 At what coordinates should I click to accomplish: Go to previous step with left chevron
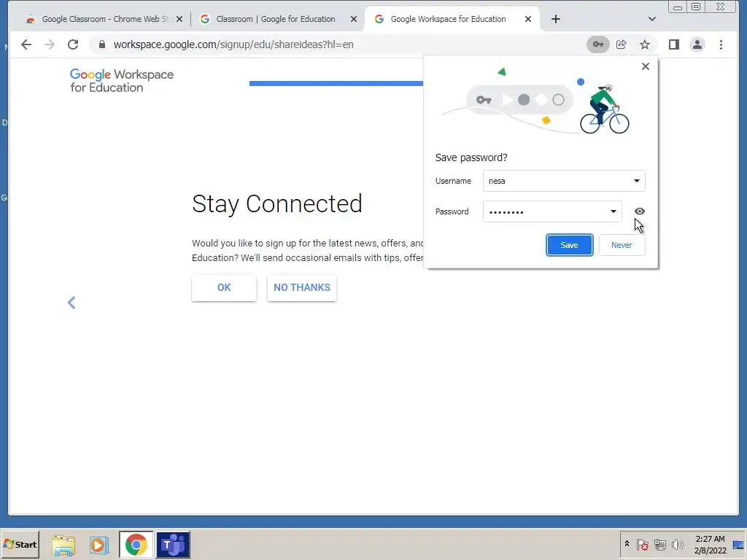71,303
